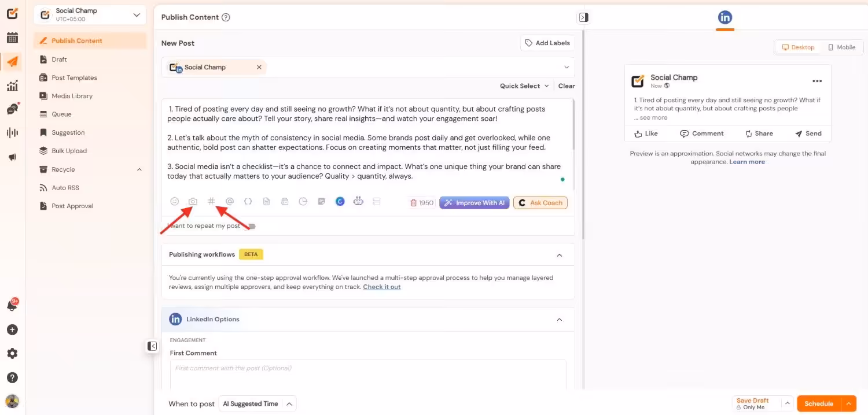Add media using the camera icon
This screenshot has width=868, height=415.
click(193, 201)
